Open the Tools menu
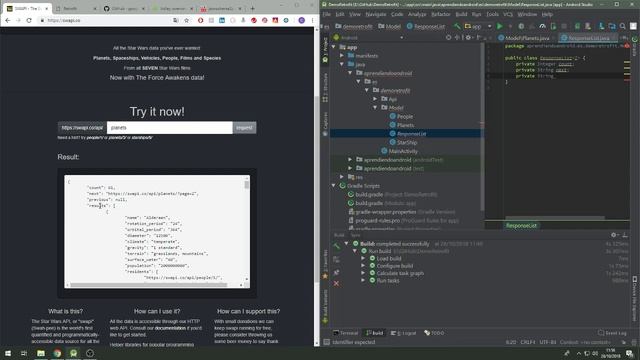Viewport: 640px width, 360px height. (x=492, y=14)
